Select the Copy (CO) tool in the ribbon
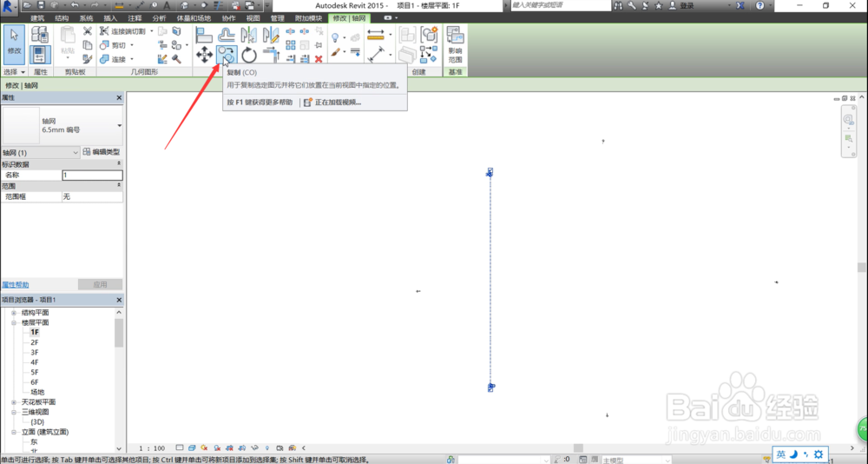This screenshot has width=868, height=464. click(227, 55)
